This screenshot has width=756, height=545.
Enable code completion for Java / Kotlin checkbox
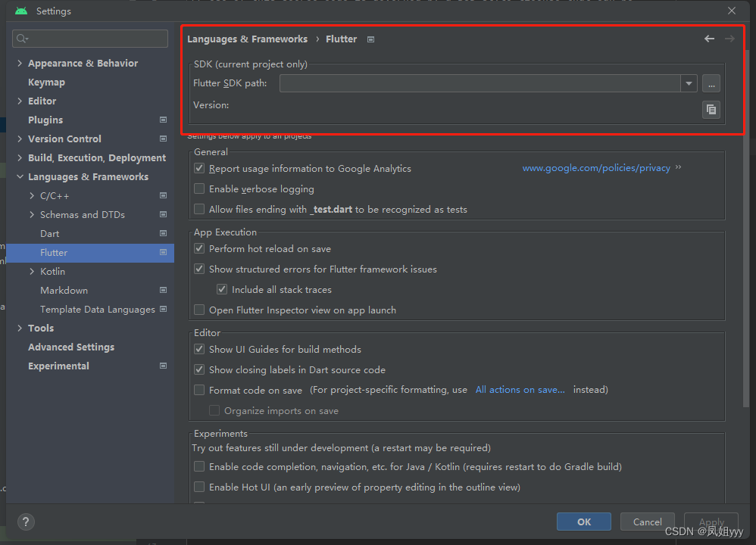[199, 466]
